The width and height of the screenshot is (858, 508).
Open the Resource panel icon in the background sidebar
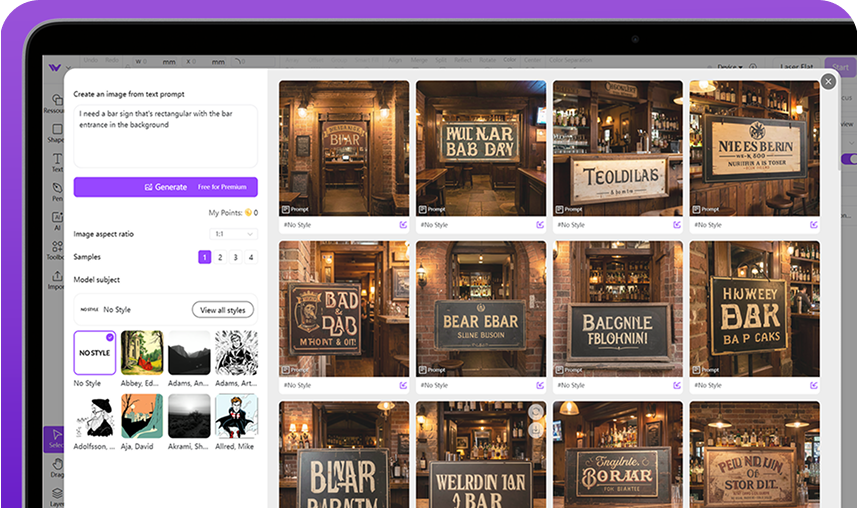56,102
